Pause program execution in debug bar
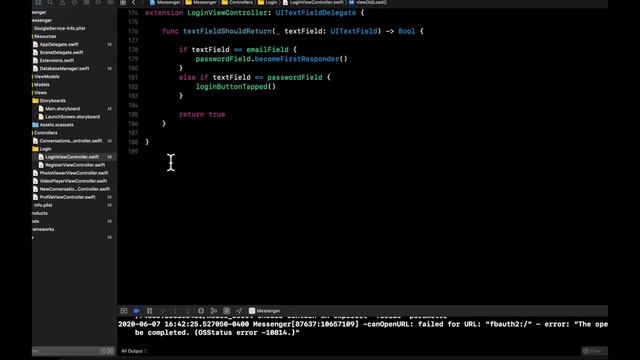The width and height of the screenshot is (640, 360). tap(149, 311)
